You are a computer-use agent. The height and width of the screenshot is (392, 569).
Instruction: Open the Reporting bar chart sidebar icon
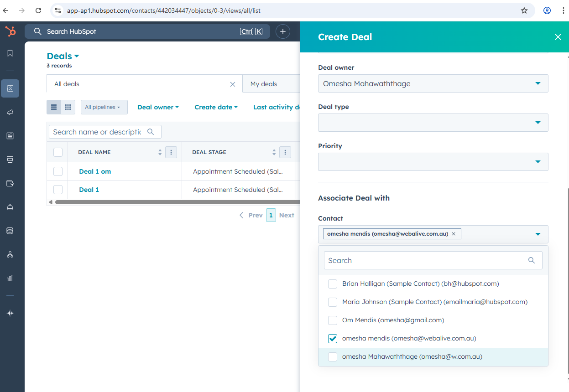pos(10,278)
